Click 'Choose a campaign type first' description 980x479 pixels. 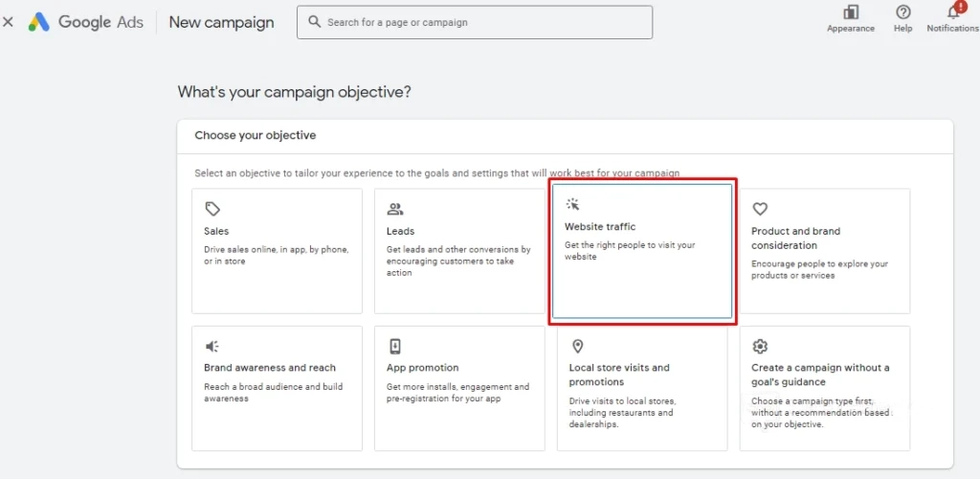pos(819,412)
